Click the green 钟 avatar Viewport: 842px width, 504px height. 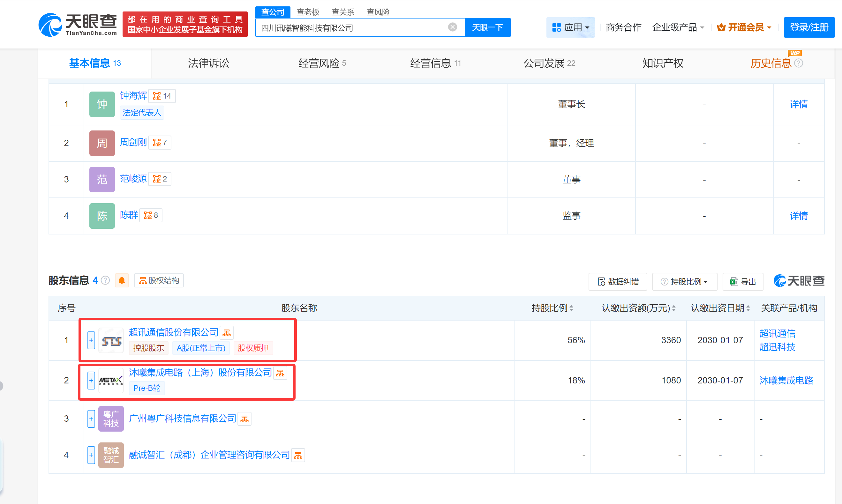pyautogui.click(x=102, y=104)
